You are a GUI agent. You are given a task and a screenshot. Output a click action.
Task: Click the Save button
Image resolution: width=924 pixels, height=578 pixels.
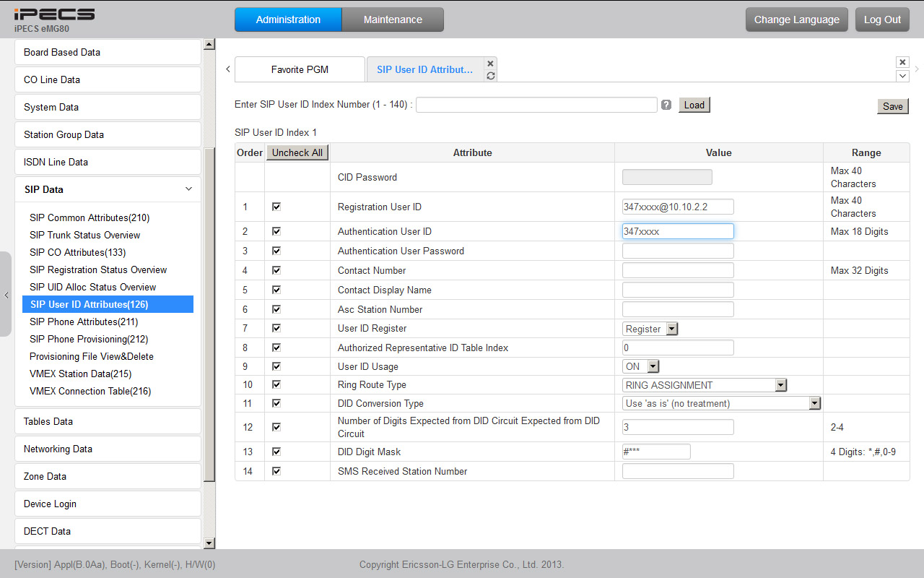pos(892,106)
